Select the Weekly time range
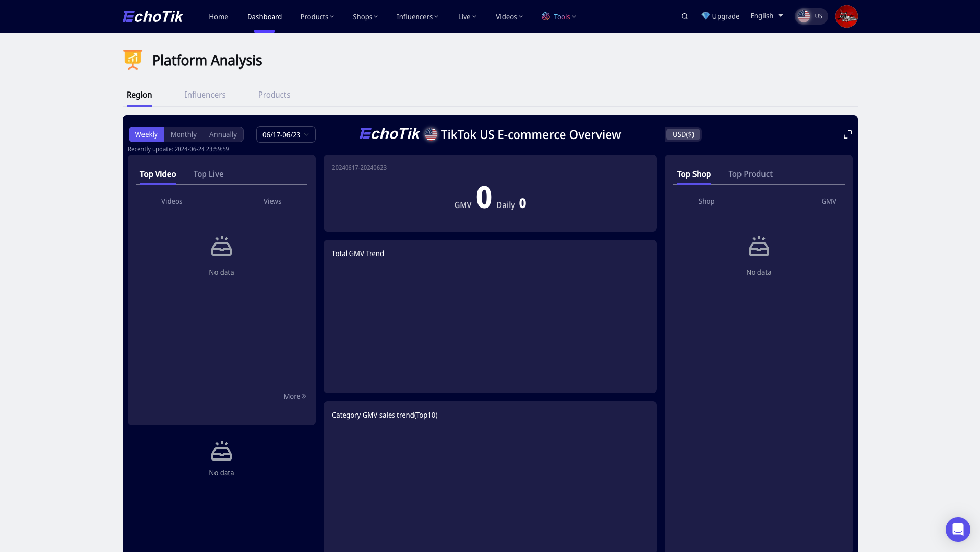 [146, 134]
